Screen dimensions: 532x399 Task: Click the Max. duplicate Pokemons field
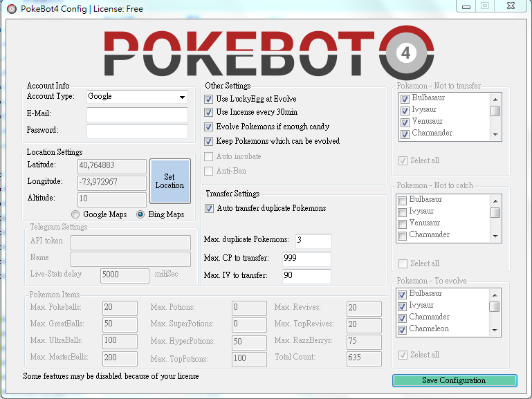pyautogui.click(x=313, y=241)
